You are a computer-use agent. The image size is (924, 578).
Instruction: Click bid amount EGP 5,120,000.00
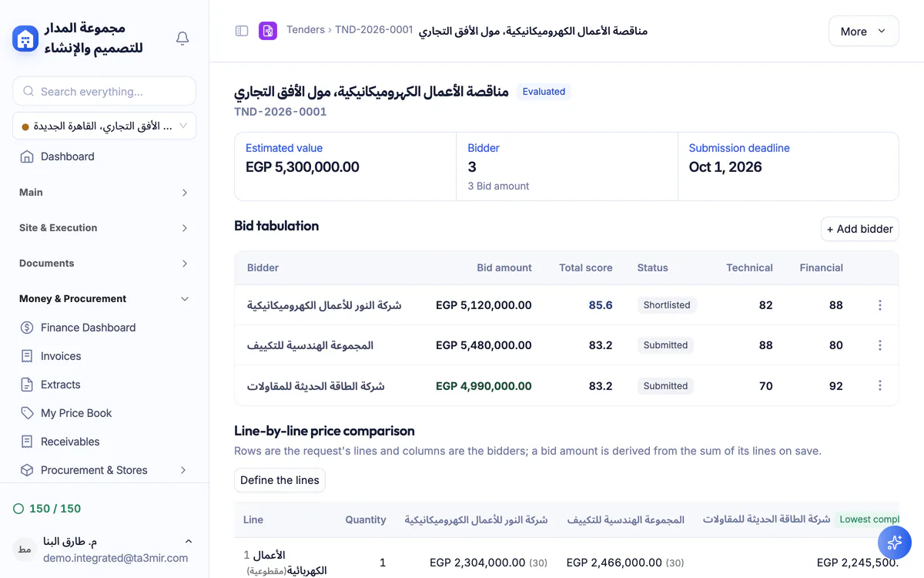point(484,305)
